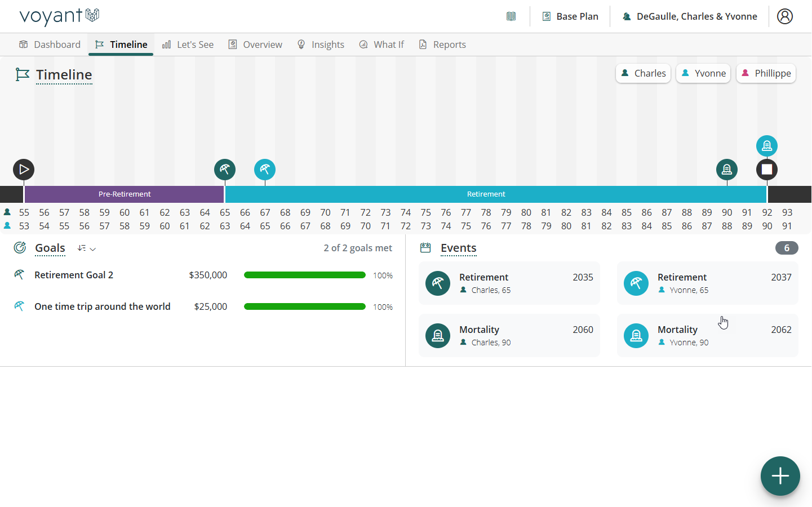Toggle the Charles person filter
Viewport: 812px width, 507px height.
(643, 73)
